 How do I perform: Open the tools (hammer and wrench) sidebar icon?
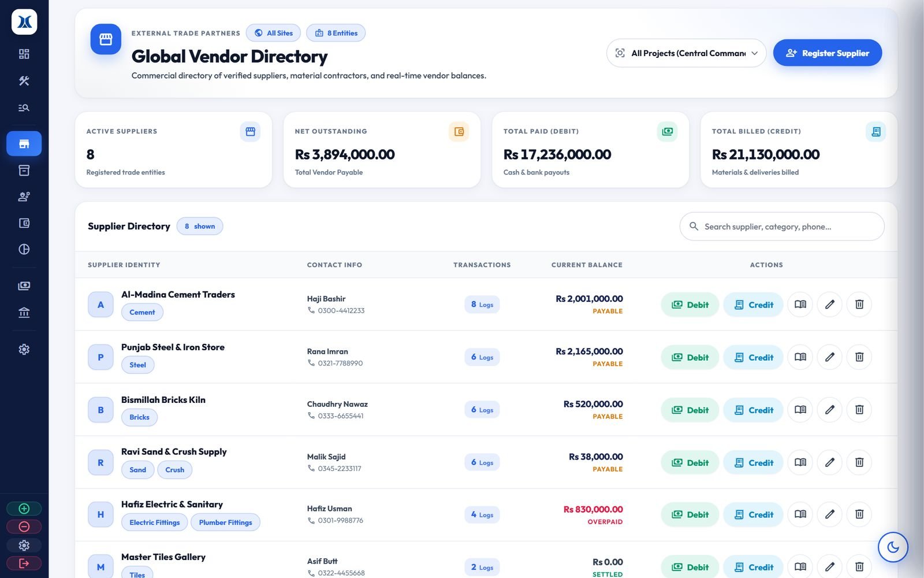pos(24,80)
